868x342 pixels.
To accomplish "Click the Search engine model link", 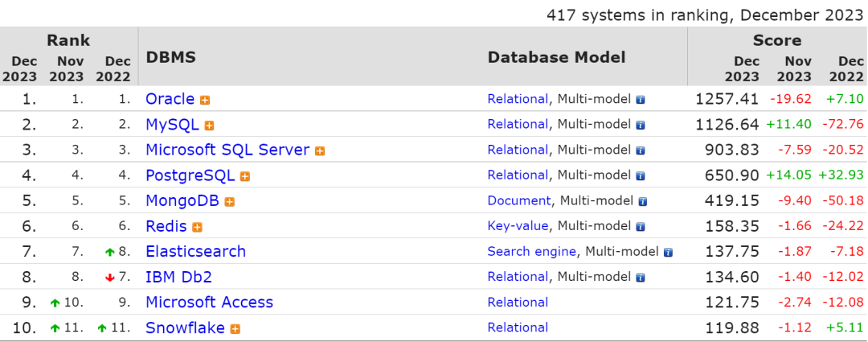I will tap(531, 251).
